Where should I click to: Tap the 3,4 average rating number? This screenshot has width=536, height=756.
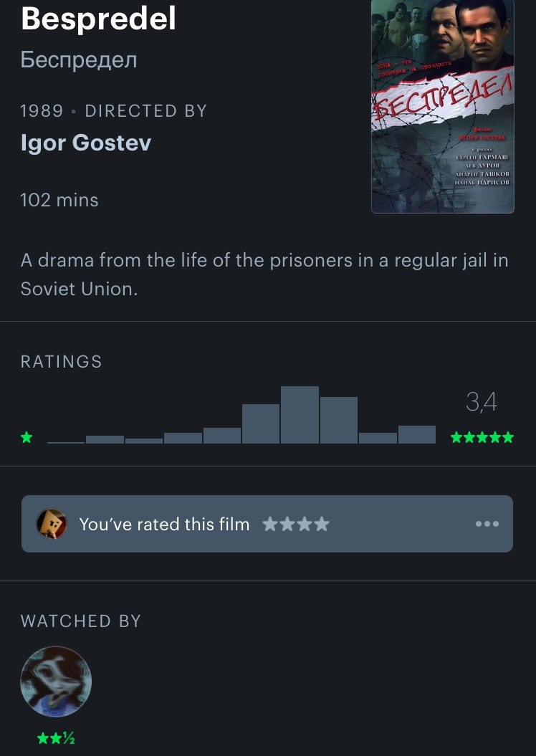pyautogui.click(x=482, y=402)
